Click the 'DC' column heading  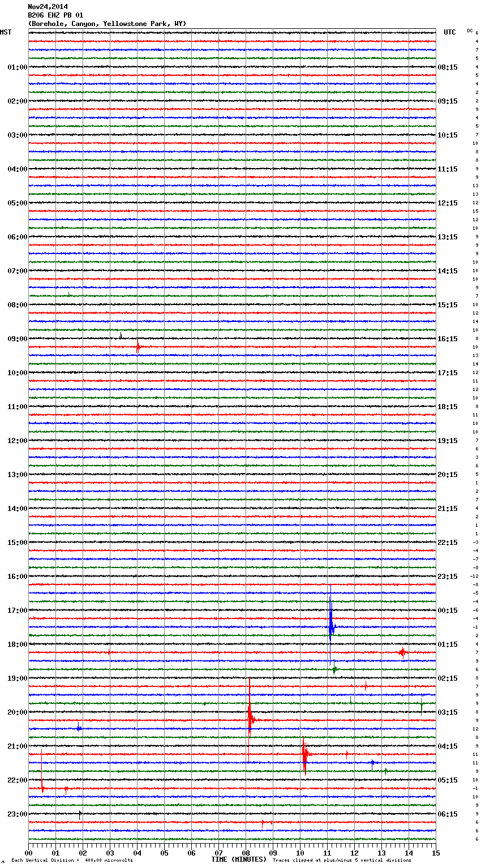(470, 31)
